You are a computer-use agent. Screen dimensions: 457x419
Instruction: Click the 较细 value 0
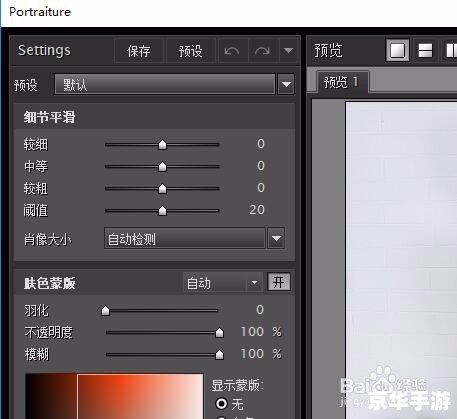[261, 144]
